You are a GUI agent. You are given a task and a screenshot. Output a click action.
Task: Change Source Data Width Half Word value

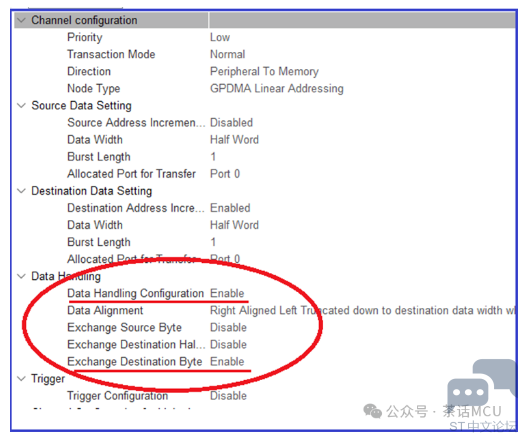point(234,140)
